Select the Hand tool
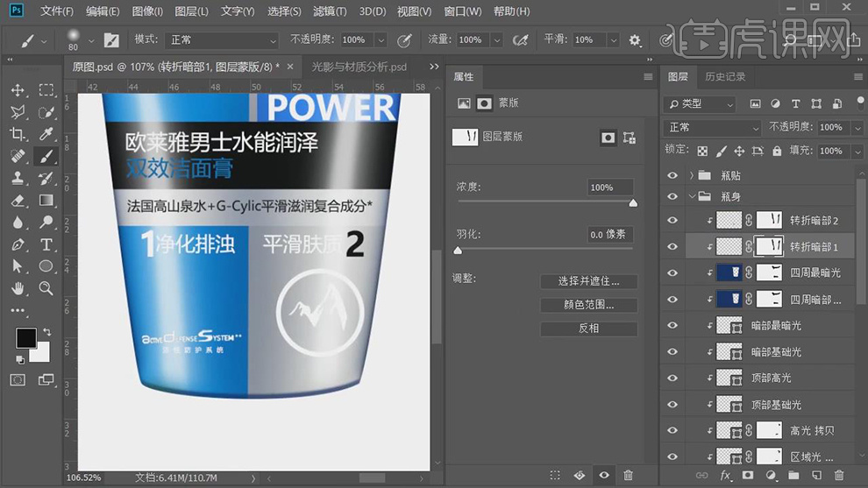 pyautogui.click(x=18, y=288)
